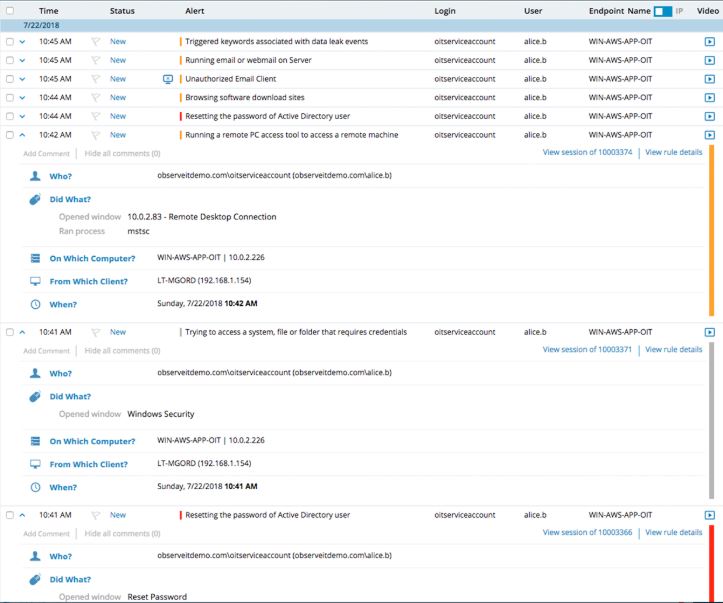Select checkbox for the Unauthorized Email Client alert
Image resolution: width=723 pixels, height=603 pixels.
click(x=9, y=79)
